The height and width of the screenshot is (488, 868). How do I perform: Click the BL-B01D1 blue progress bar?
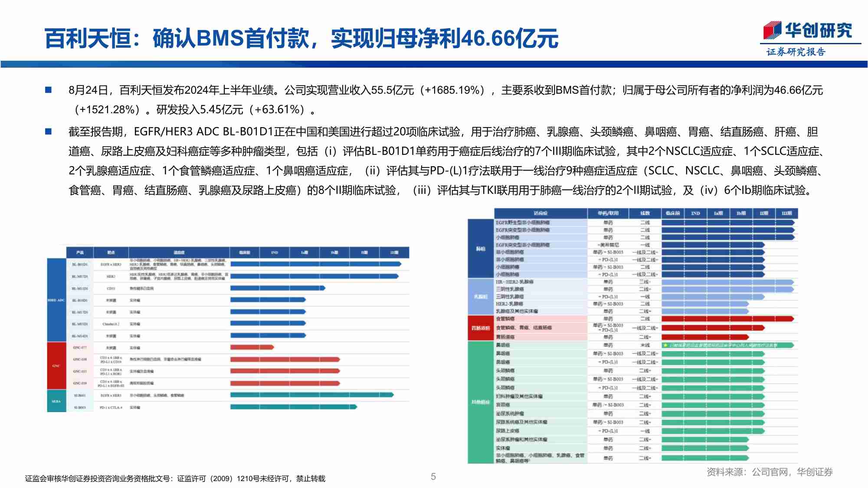pyautogui.click(x=316, y=264)
